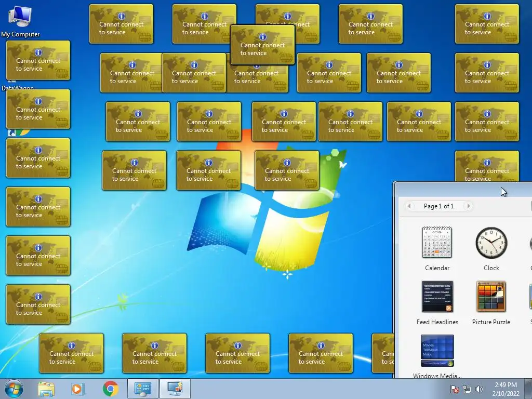The height and width of the screenshot is (399, 532).
Task: Click the 'Picture Puzzle' label text
Action: [491, 322]
